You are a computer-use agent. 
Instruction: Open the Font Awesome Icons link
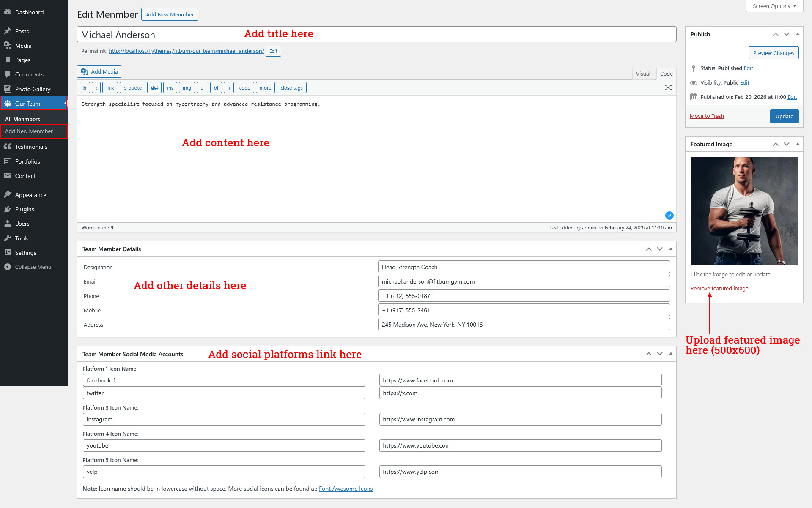tap(346, 489)
